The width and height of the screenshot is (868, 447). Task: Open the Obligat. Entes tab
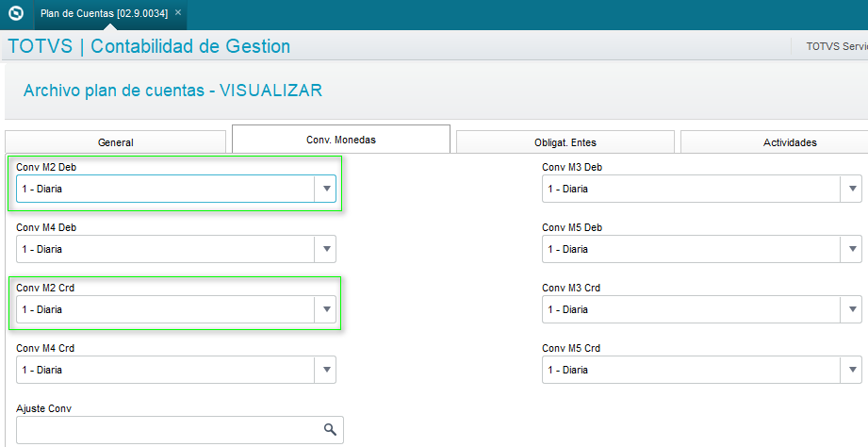click(565, 142)
